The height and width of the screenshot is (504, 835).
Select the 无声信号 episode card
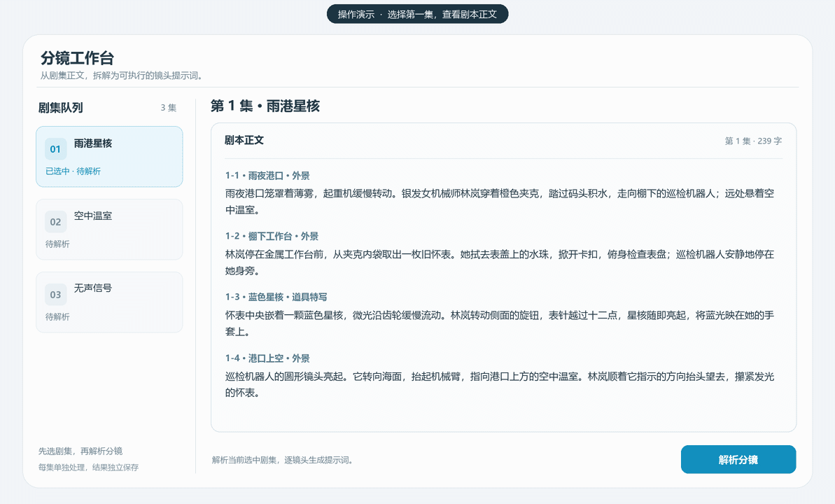pos(109,302)
